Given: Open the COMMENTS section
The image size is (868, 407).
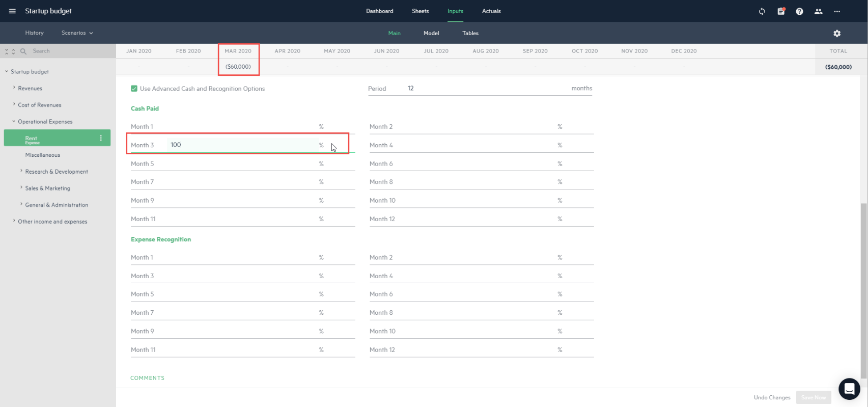Looking at the screenshot, I should [147, 378].
